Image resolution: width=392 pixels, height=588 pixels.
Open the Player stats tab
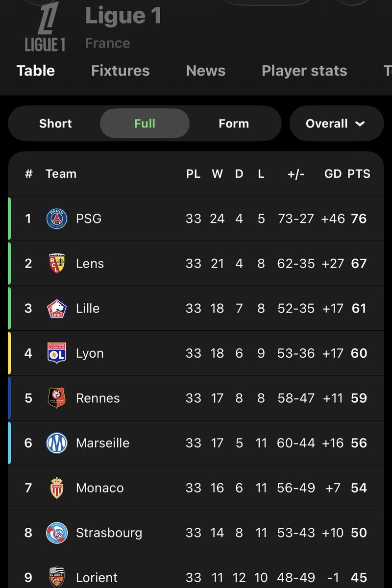[304, 71]
